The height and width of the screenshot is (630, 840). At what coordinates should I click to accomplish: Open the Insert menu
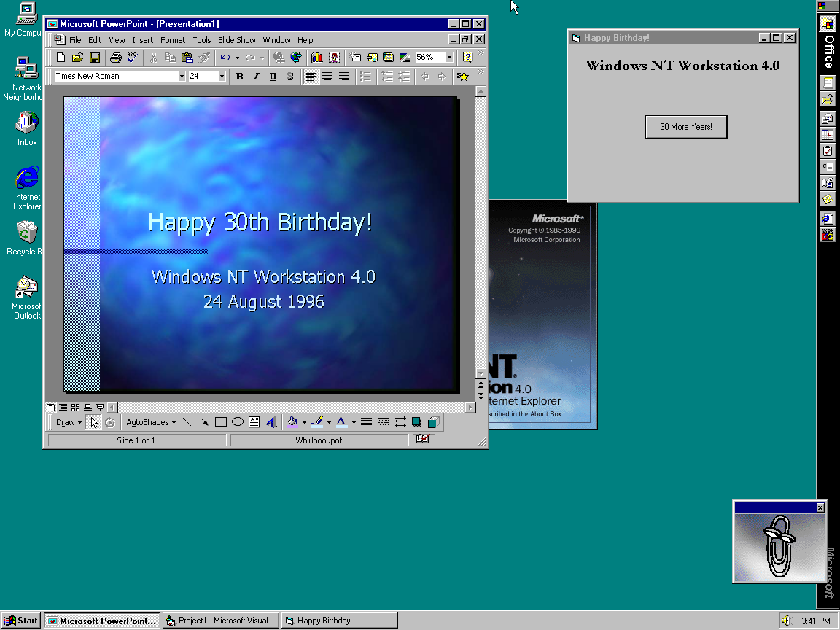coord(142,40)
